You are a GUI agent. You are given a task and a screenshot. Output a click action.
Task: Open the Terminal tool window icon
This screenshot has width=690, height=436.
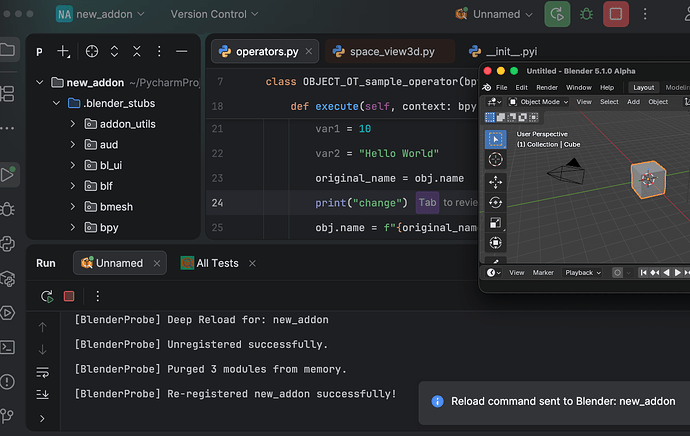(7, 348)
